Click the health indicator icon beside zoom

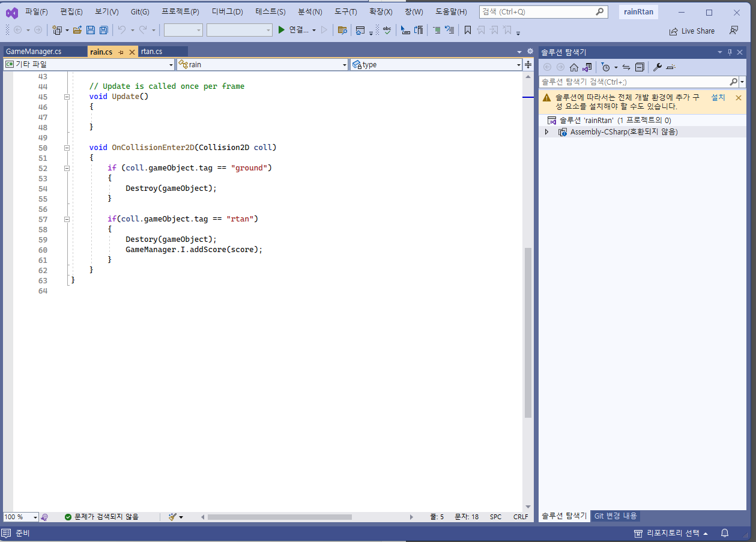click(x=45, y=517)
